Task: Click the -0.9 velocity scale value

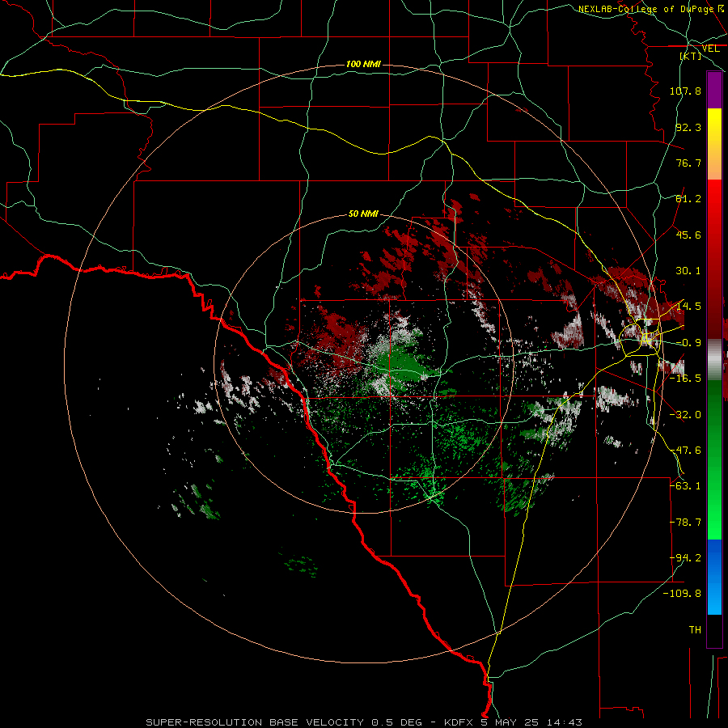Action: click(688, 343)
